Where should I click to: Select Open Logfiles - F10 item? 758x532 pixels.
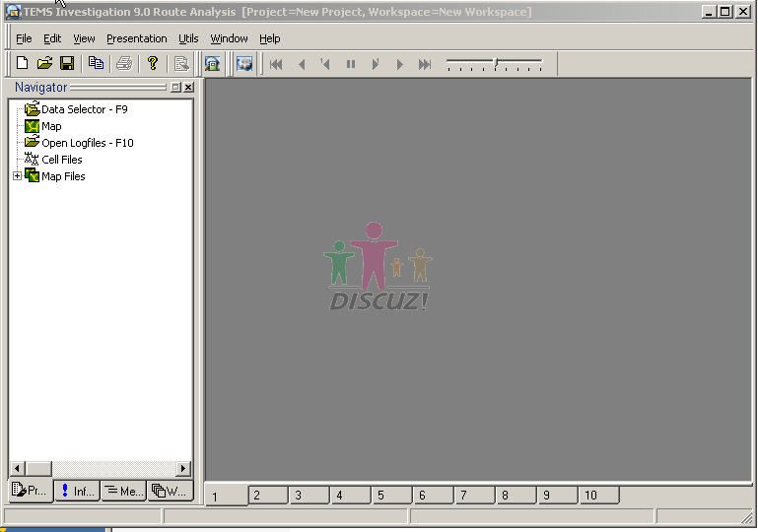coord(87,143)
